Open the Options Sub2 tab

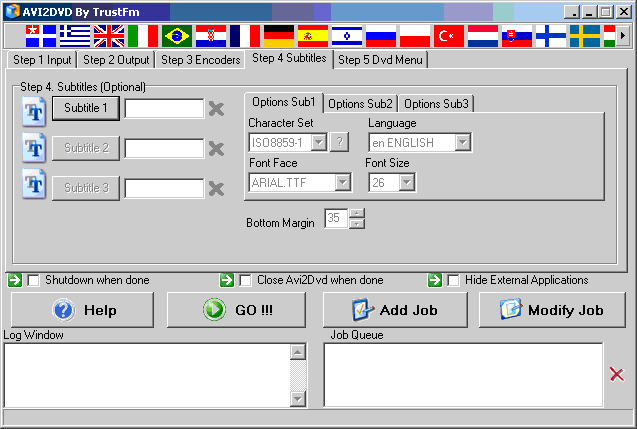(x=360, y=104)
